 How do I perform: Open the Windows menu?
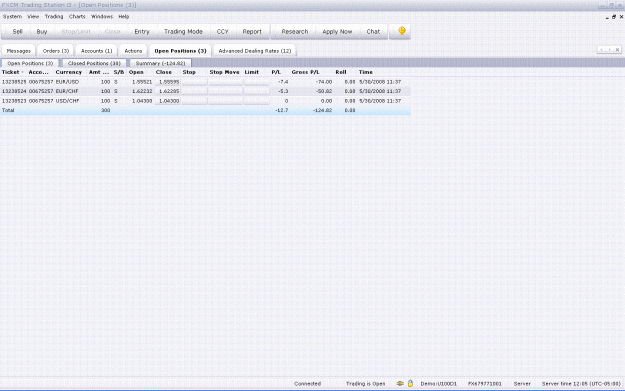click(x=102, y=16)
